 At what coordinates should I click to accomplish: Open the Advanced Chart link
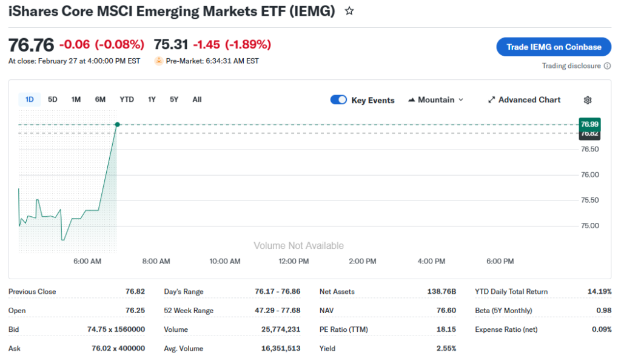pyautogui.click(x=529, y=100)
